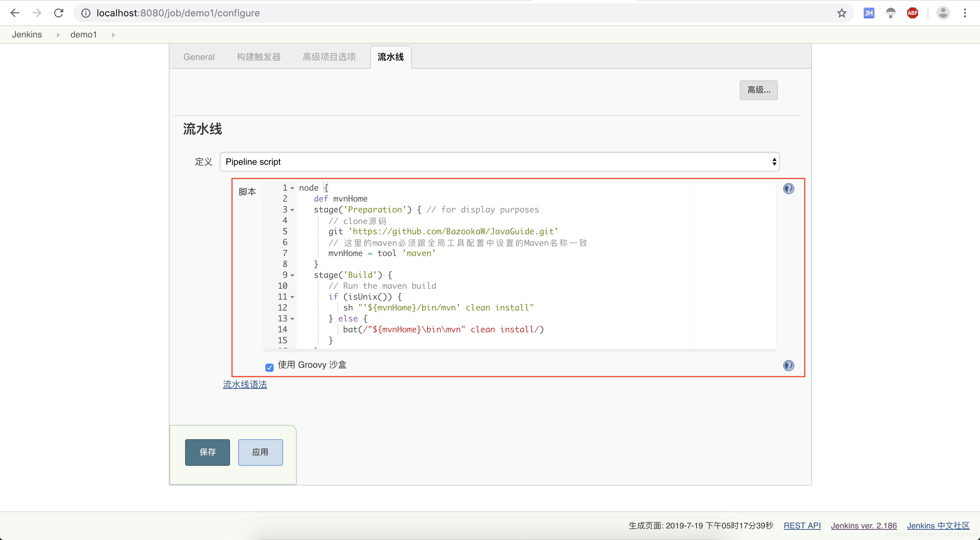Click the browser reload icon
The height and width of the screenshot is (540, 980).
coord(59,13)
